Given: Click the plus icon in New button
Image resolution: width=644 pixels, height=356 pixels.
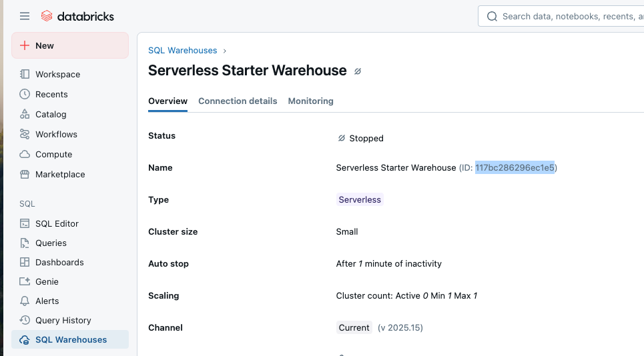Looking at the screenshot, I should (x=25, y=45).
